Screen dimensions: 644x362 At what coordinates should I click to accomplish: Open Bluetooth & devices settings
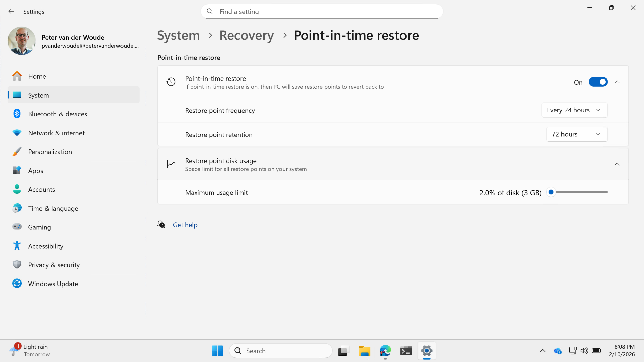click(x=57, y=114)
